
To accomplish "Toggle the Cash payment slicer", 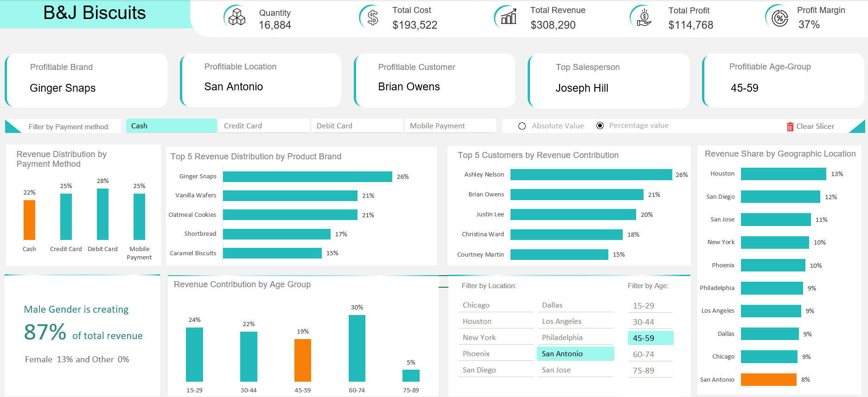I will pos(171,126).
